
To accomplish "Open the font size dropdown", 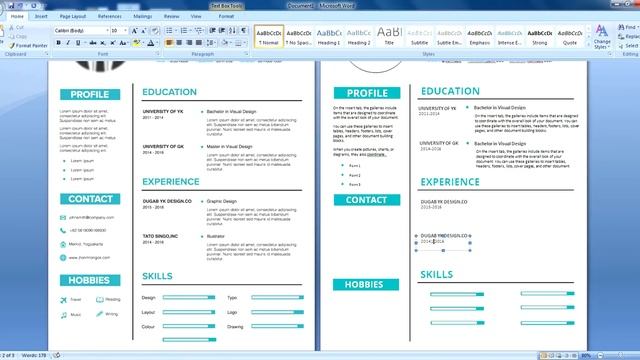I will (125, 31).
